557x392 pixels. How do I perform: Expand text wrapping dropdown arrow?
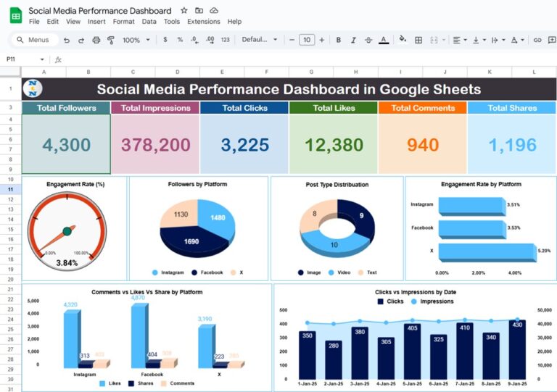[503, 40]
